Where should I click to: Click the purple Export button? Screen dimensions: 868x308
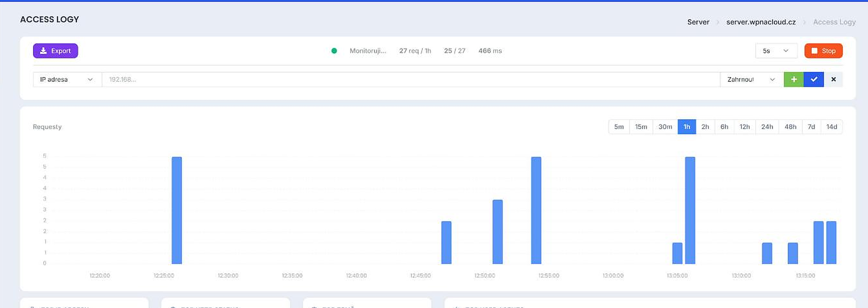click(x=56, y=51)
